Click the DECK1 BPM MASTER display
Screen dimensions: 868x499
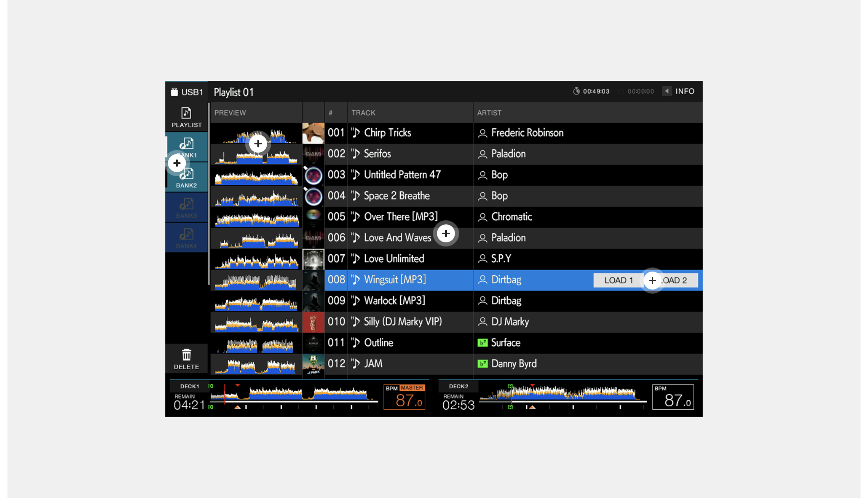(x=404, y=397)
